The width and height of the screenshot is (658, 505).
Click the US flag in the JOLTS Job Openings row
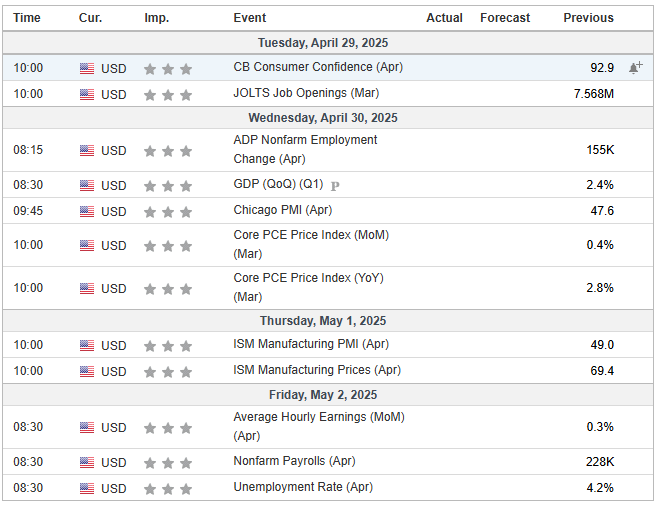pos(87,94)
